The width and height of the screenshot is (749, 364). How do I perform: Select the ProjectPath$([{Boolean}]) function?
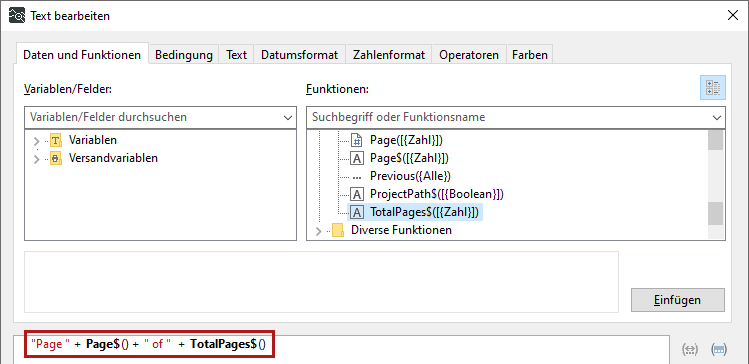pos(437,194)
